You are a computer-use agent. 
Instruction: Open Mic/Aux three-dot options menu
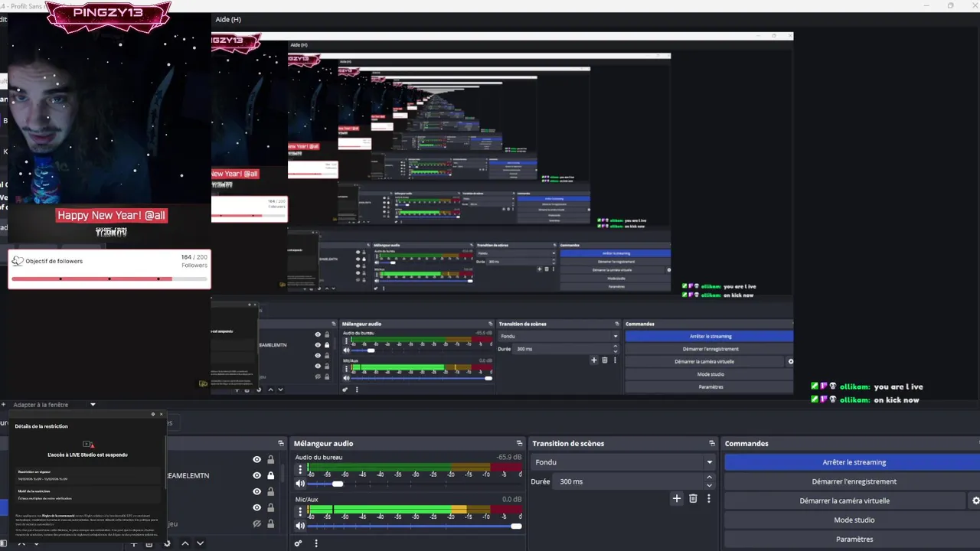pos(299,511)
